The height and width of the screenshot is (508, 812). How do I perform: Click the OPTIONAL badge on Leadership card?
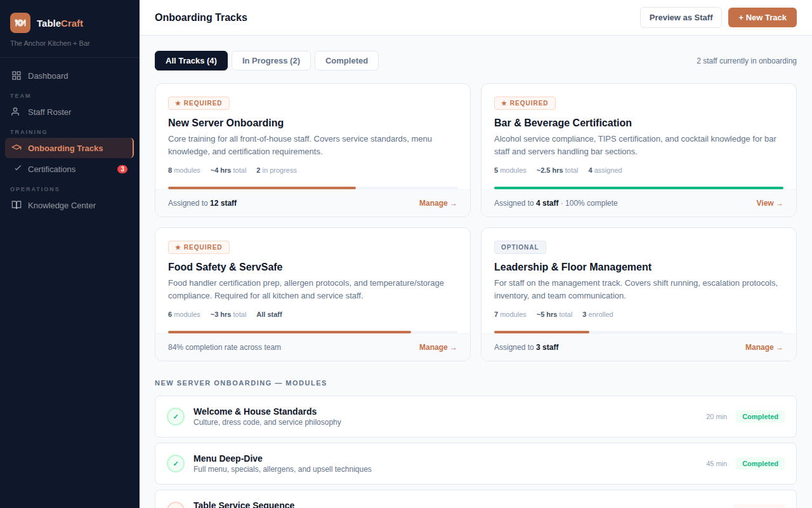tap(520, 247)
